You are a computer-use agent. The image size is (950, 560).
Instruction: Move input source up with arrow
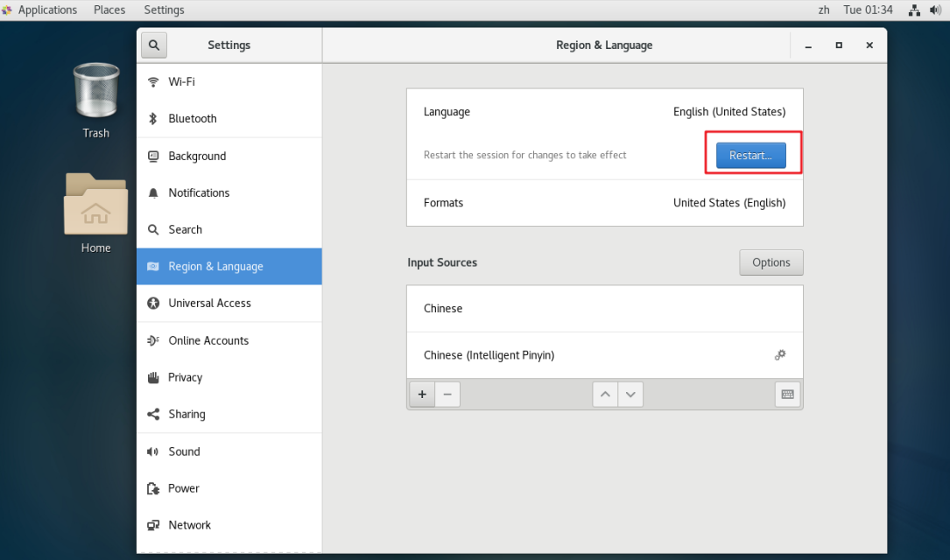click(604, 394)
